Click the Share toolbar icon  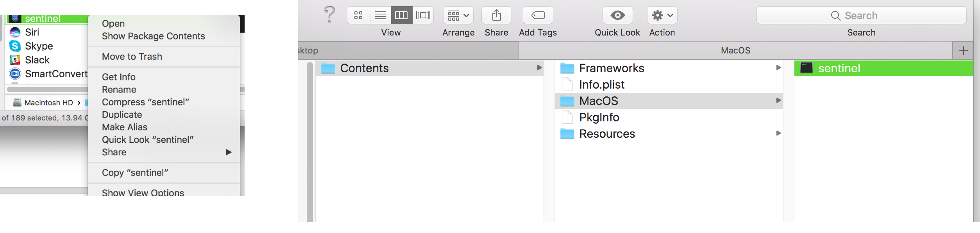(496, 15)
